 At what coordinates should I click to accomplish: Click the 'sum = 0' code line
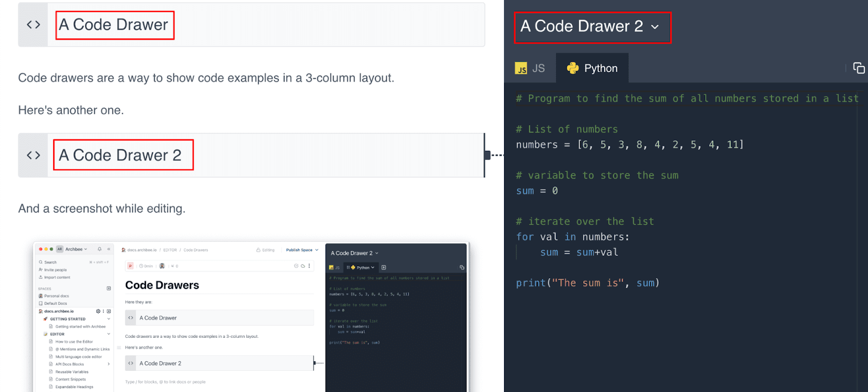(x=537, y=191)
